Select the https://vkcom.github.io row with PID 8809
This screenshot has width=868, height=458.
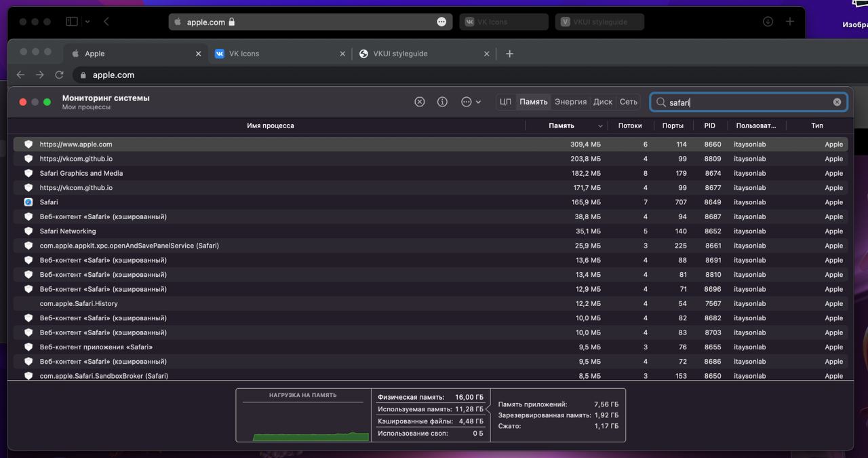coord(431,159)
